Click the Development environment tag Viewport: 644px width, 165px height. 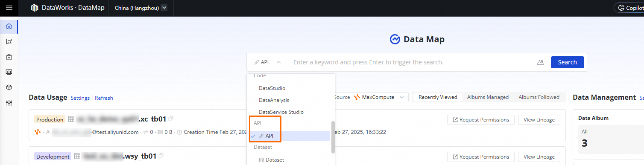53,156
